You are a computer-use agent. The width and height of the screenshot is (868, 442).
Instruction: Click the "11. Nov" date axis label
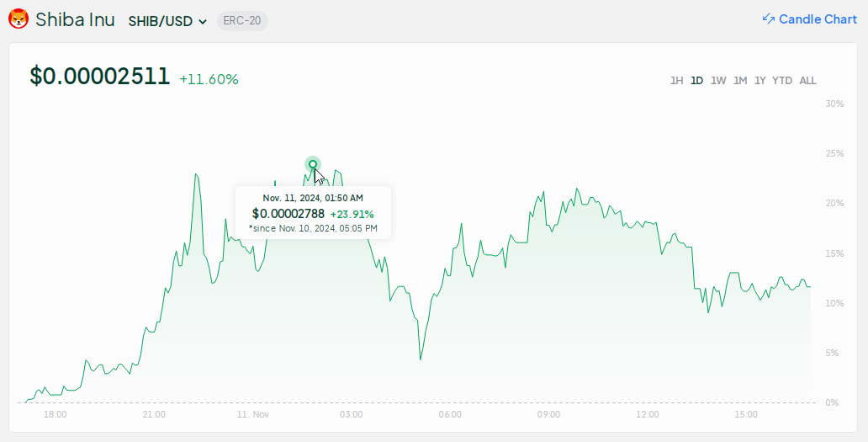[x=252, y=415]
